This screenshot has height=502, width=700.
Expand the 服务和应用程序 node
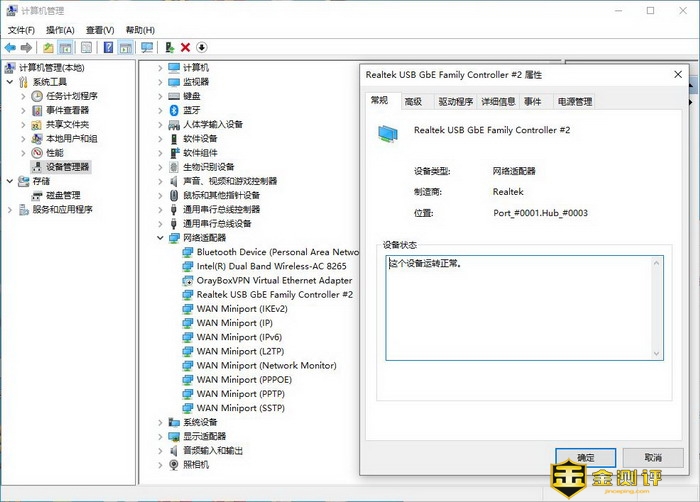[10, 210]
